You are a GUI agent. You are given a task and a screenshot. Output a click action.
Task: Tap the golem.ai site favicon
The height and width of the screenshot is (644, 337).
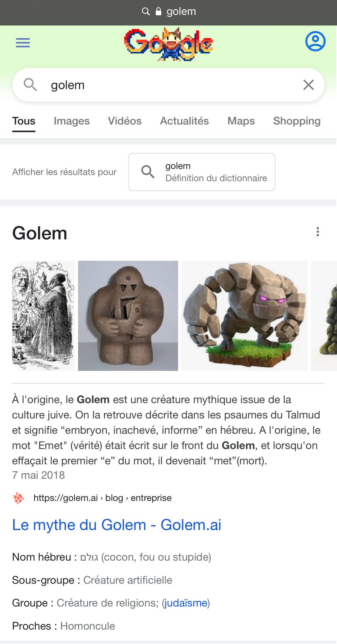pyautogui.click(x=19, y=498)
